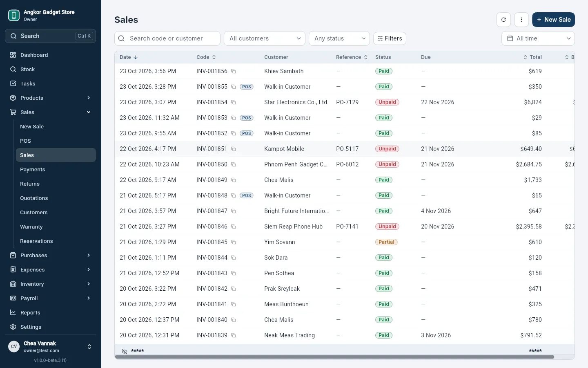Sort the table by Reference column
This screenshot has height=368, width=588.
pyautogui.click(x=352, y=57)
